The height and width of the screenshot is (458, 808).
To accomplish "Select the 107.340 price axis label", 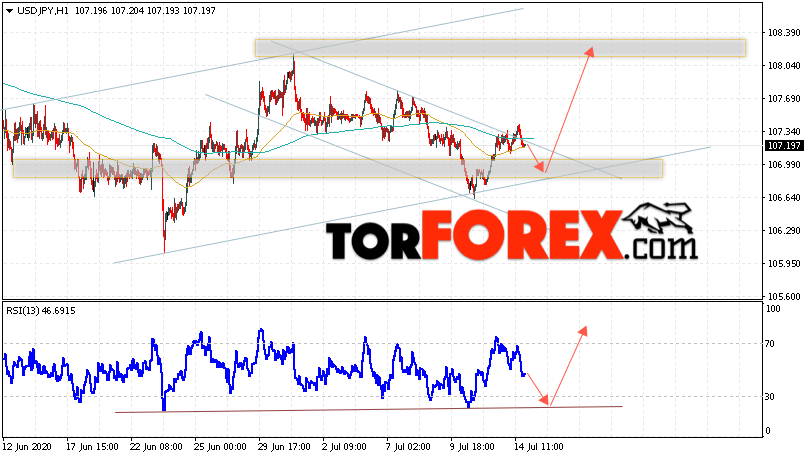I will tap(784, 131).
